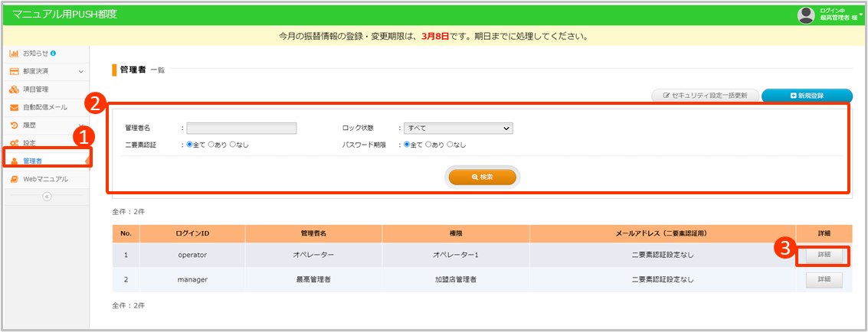The height and width of the screenshot is (332, 868).
Task: Click the blue 新規登録 button
Action: click(x=807, y=96)
